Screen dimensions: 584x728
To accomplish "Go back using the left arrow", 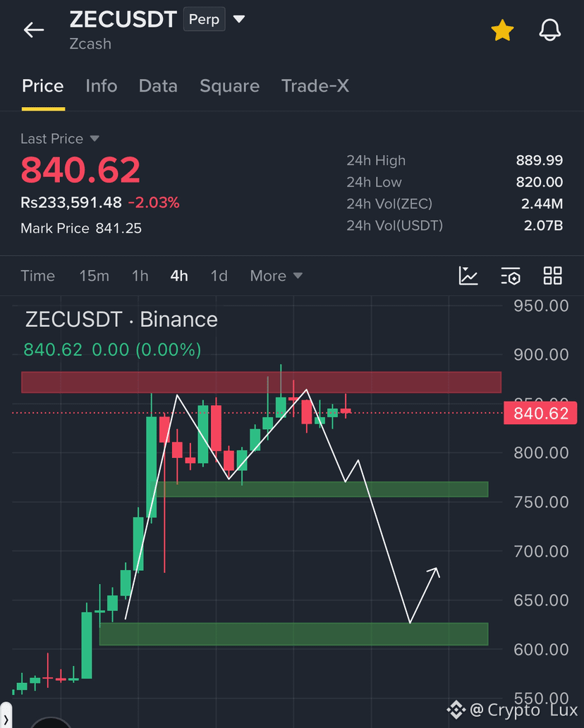I will pos(34,30).
